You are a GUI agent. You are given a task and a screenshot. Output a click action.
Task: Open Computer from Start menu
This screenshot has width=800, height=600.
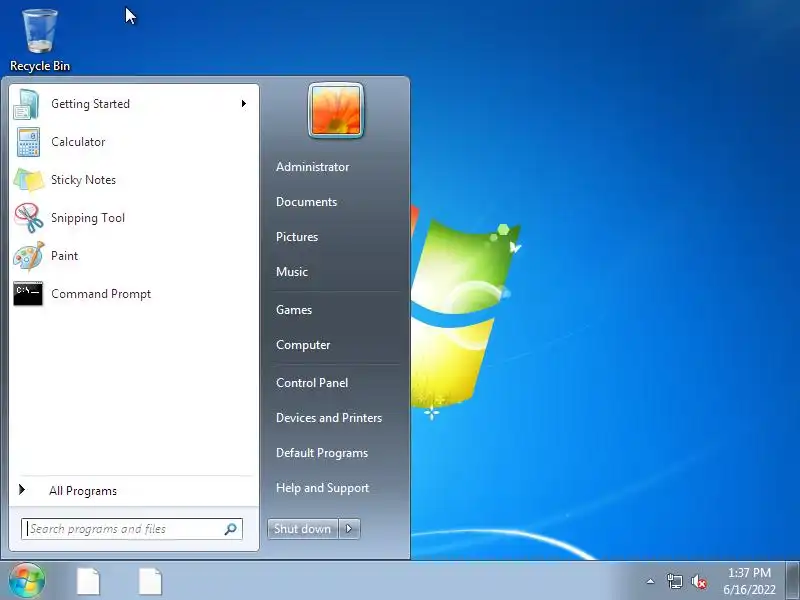[303, 345]
